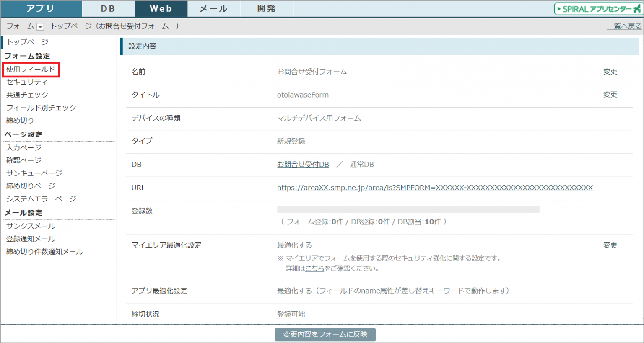Viewport: 644px width, 343px height.
Task: Open the メール tab
Action: [213, 9]
